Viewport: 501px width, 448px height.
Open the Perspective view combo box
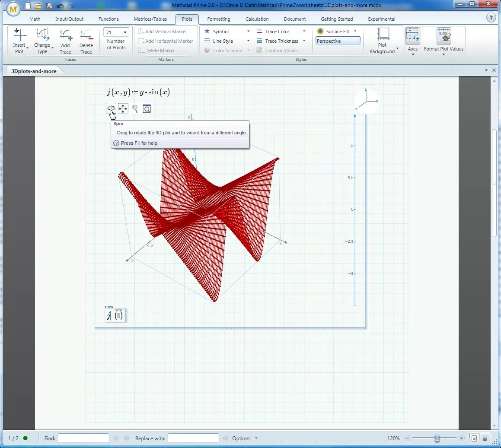(x=338, y=41)
